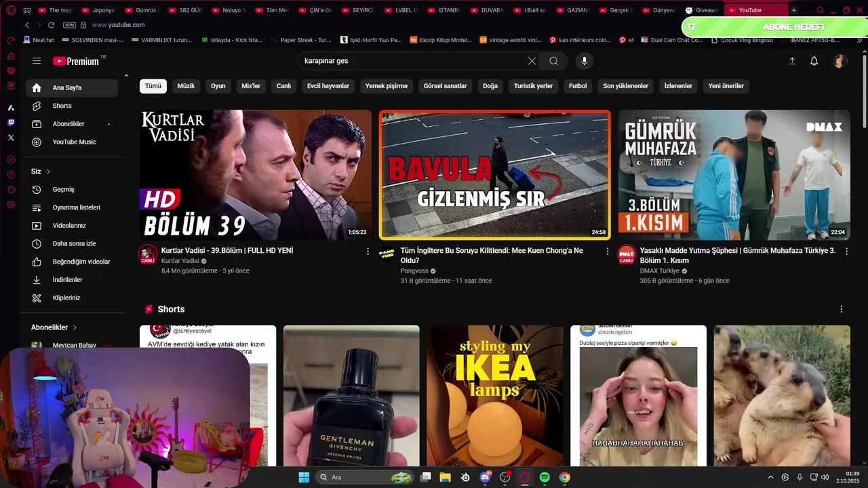This screenshot has width=868, height=488.
Task: Click the DMAX Turkiye channel name
Action: (660, 270)
